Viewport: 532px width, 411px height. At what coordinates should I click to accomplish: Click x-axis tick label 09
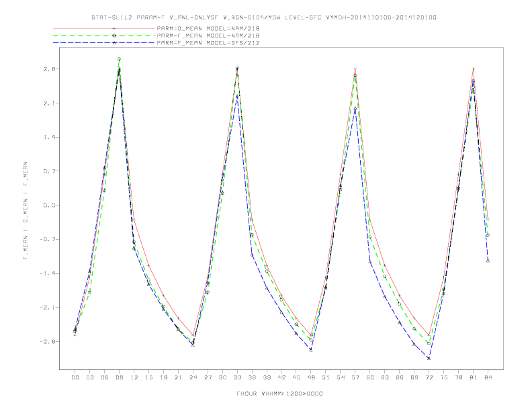click(x=119, y=377)
